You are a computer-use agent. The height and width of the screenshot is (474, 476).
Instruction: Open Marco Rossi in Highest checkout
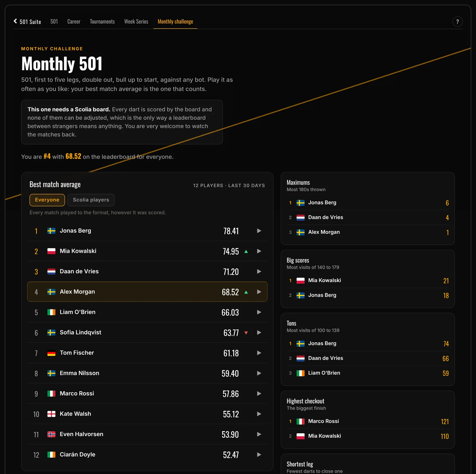click(x=368, y=421)
